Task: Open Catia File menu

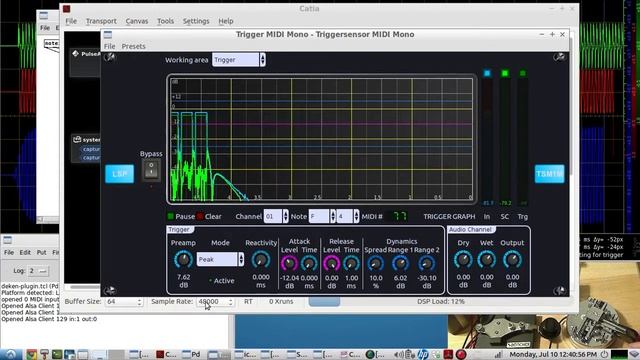Action: 71,21
